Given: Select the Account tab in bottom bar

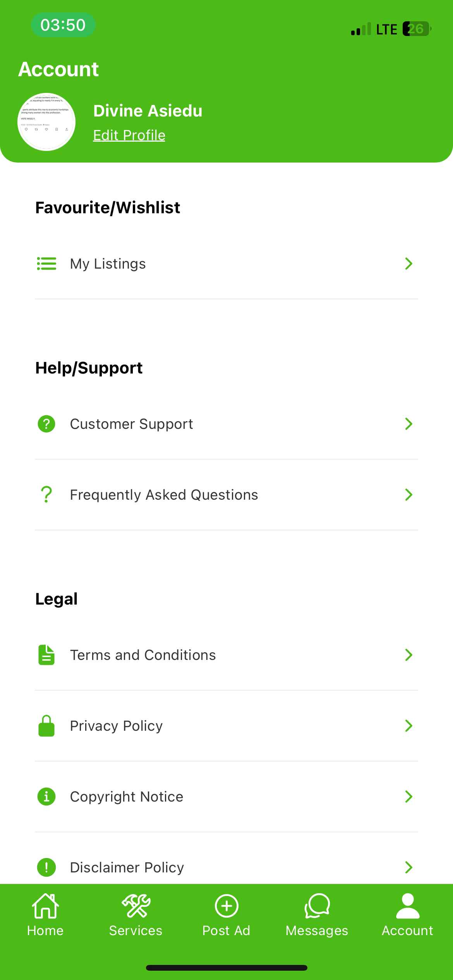Looking at the screenshot, I should coord(407,914).
